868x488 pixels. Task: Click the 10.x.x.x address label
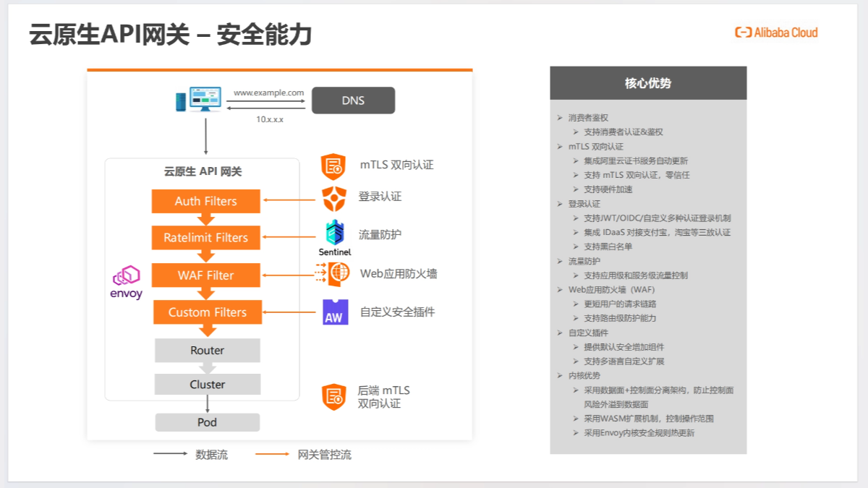269,119
